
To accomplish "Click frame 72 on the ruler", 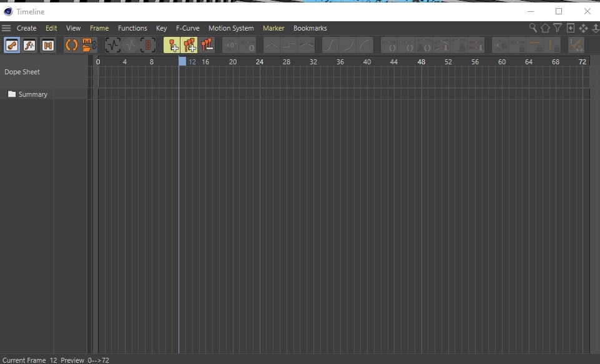I will (x=582, y=62).
